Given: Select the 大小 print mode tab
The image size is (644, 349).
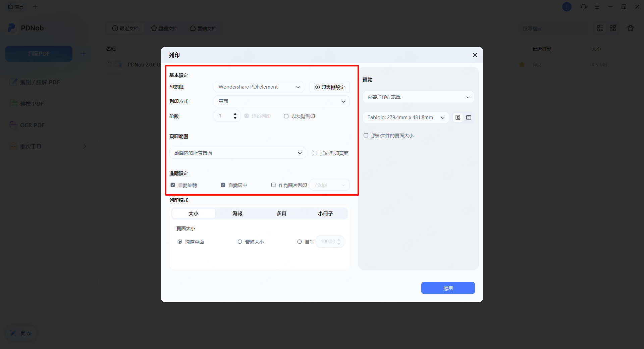Looking at the screenshot, I should pyautogui.click(x=194, y=213).
